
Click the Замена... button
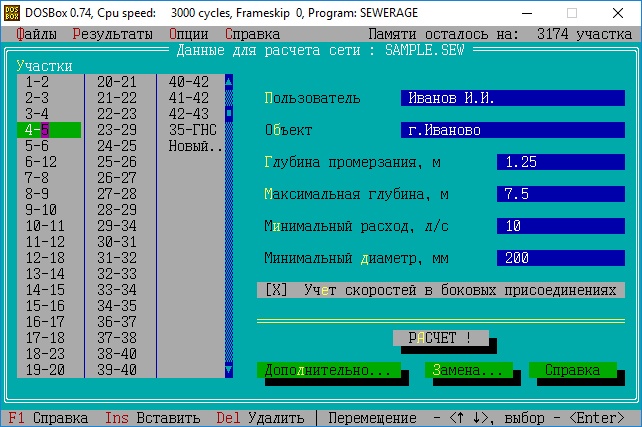click(468, 370)
